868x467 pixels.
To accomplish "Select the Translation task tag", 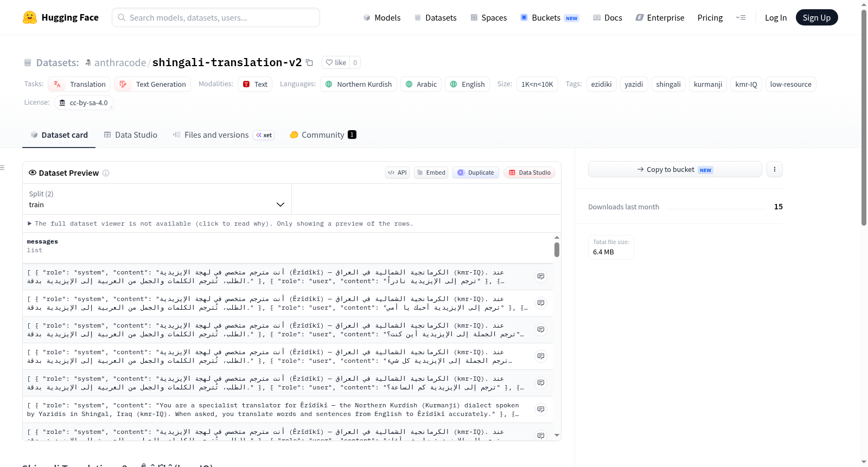I will point(80,84).
